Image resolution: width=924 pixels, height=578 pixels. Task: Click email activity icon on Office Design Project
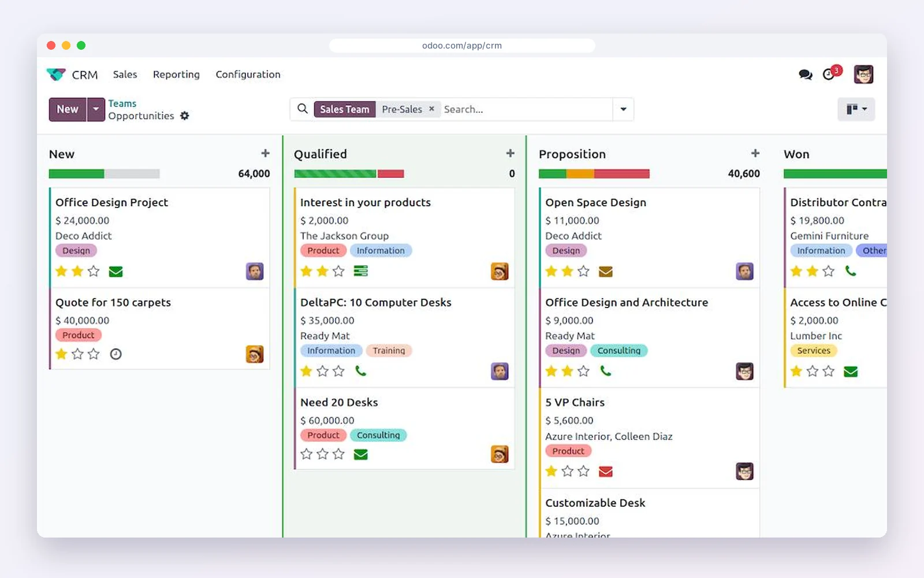point(115,272)
